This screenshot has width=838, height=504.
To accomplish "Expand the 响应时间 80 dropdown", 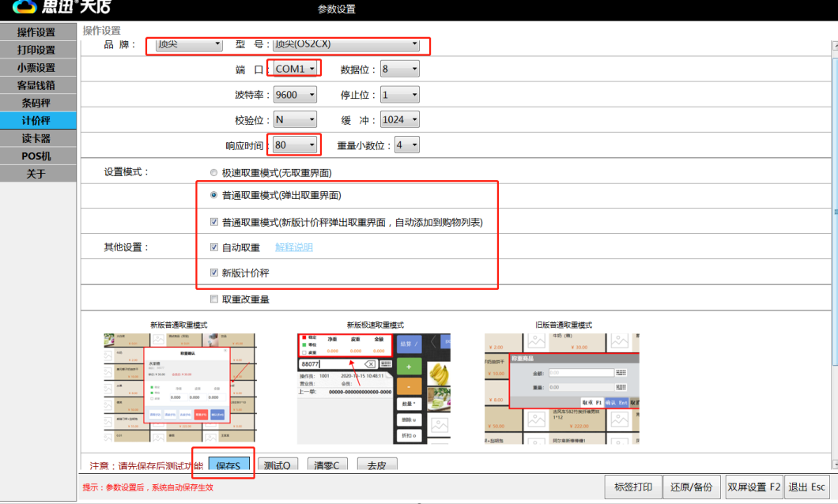I will [x=295, y=145].
